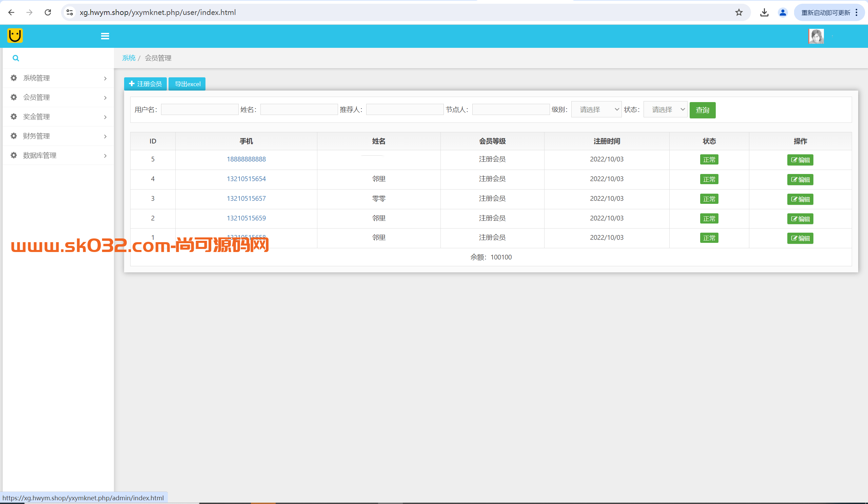The image size is (868, 504).
Task: Click 会员等级 column header
Action: click(x=492, y=141)
